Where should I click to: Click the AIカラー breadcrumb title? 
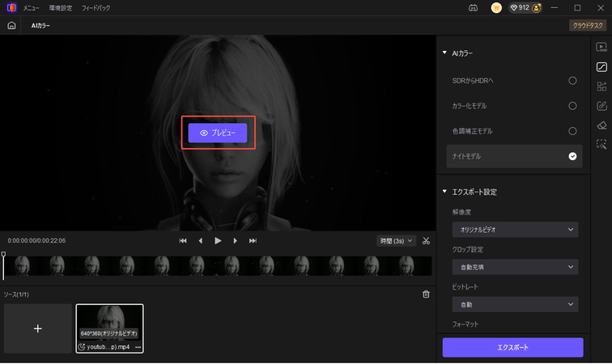40,25
